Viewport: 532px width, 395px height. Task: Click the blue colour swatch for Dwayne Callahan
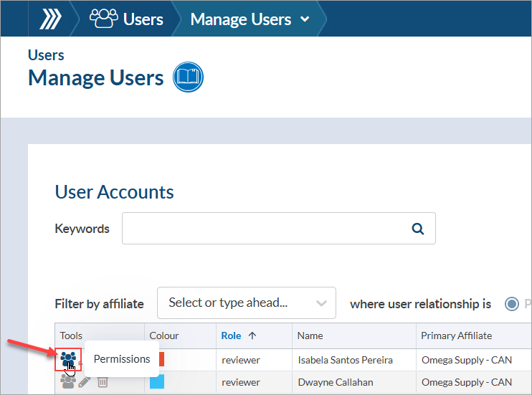158,382
